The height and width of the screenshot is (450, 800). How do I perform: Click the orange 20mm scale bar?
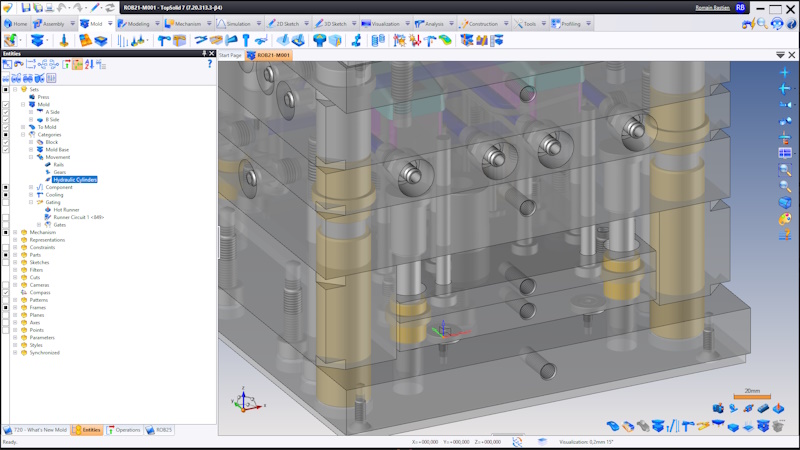[752, 396]
